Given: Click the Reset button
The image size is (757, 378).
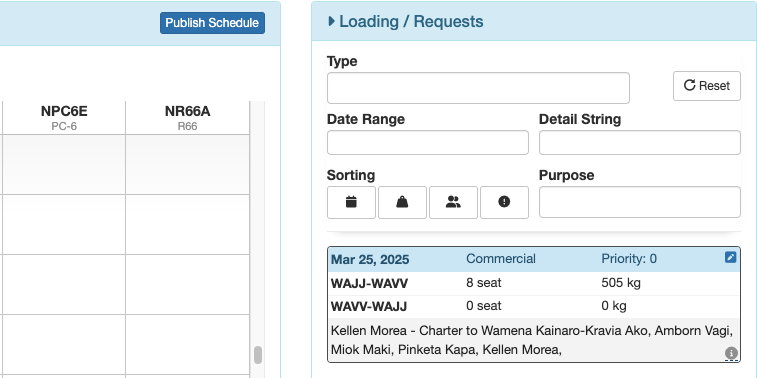Looking at the screenshot, I should (707, 86).
